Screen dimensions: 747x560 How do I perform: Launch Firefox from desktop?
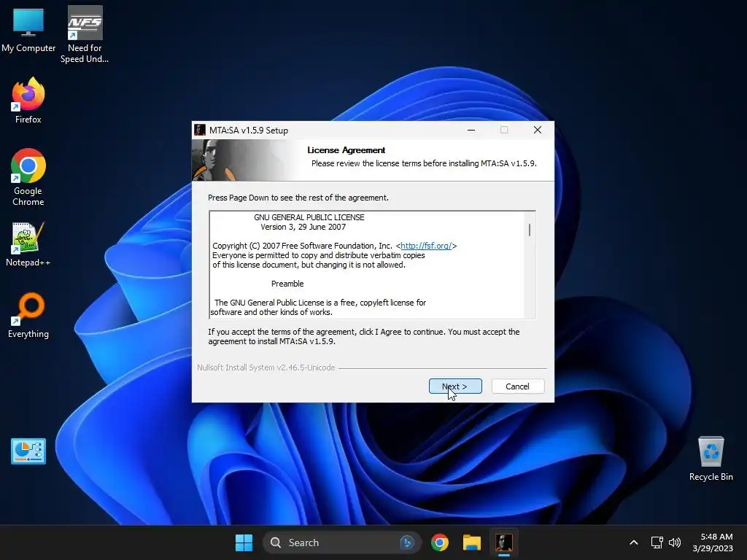[28, 101]
